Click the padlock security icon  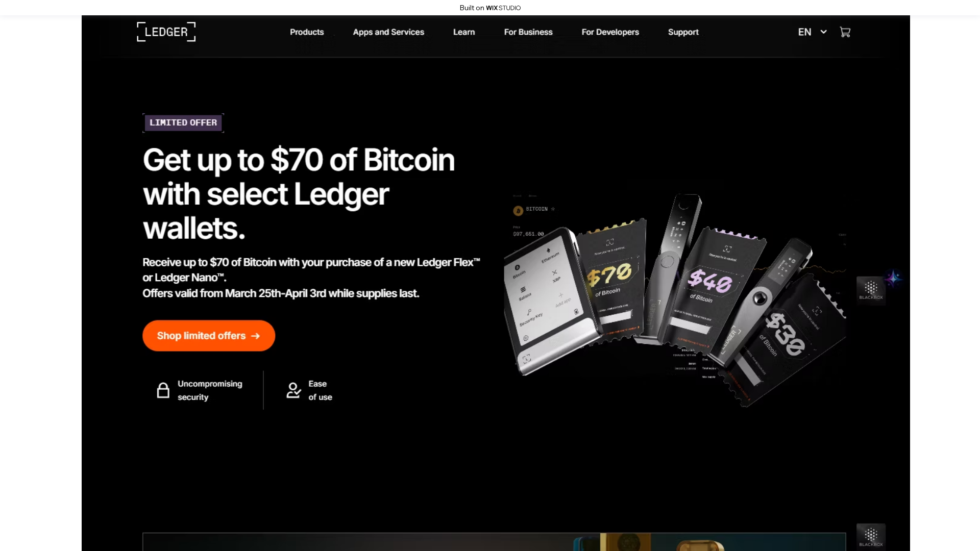tap(163, 390)
